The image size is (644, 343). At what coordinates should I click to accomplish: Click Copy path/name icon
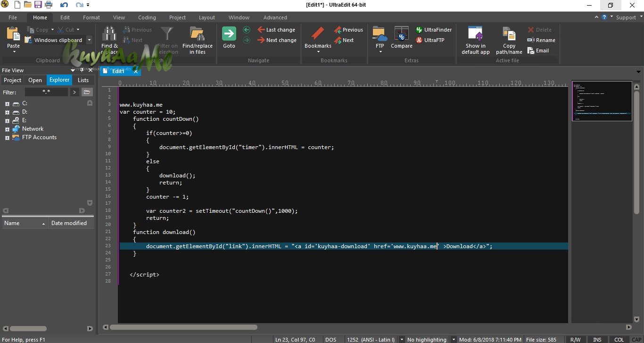click(509, 34)
